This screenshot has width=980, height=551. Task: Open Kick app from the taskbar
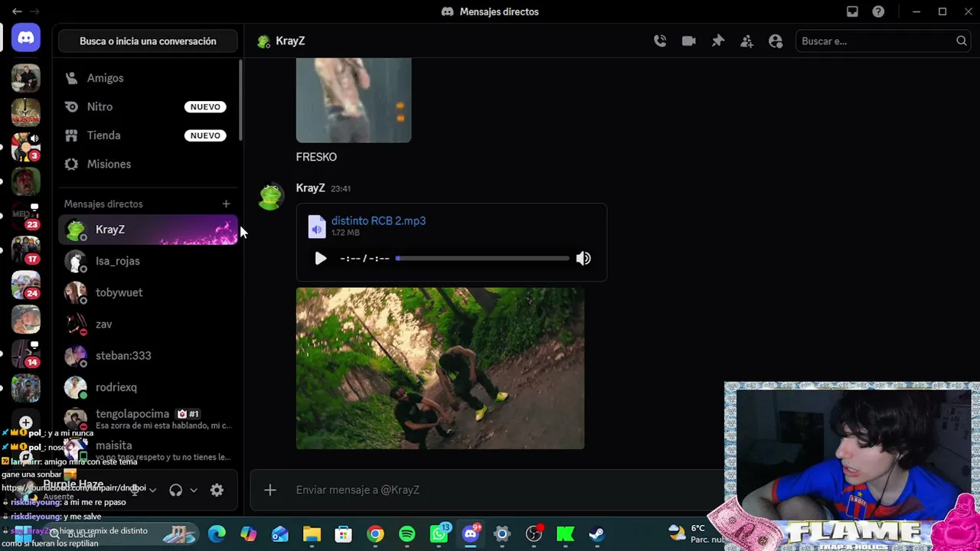pyautogui.click(x=565, y=534)
